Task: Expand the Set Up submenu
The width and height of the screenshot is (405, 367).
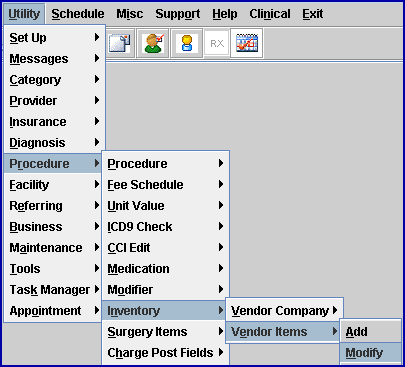Action: point(54,38)
